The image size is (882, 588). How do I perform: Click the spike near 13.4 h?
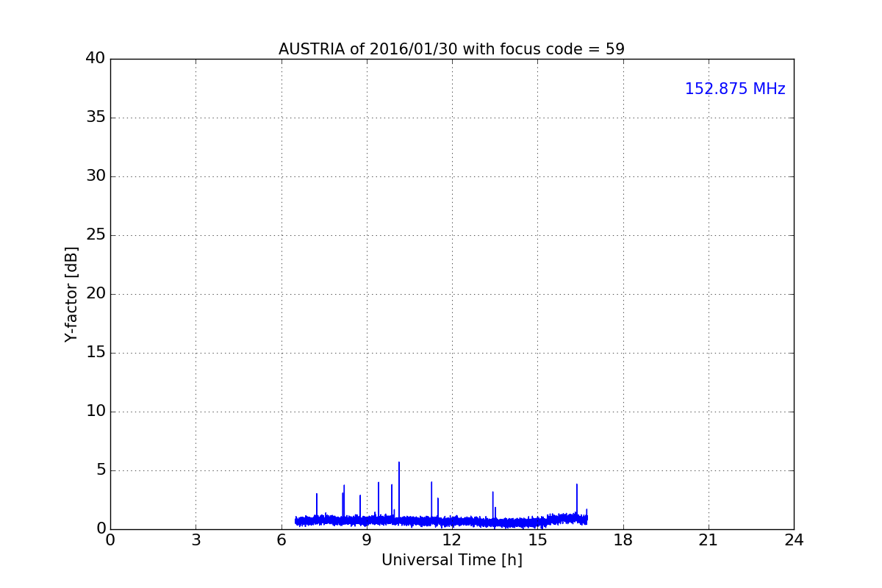[493, 506]
